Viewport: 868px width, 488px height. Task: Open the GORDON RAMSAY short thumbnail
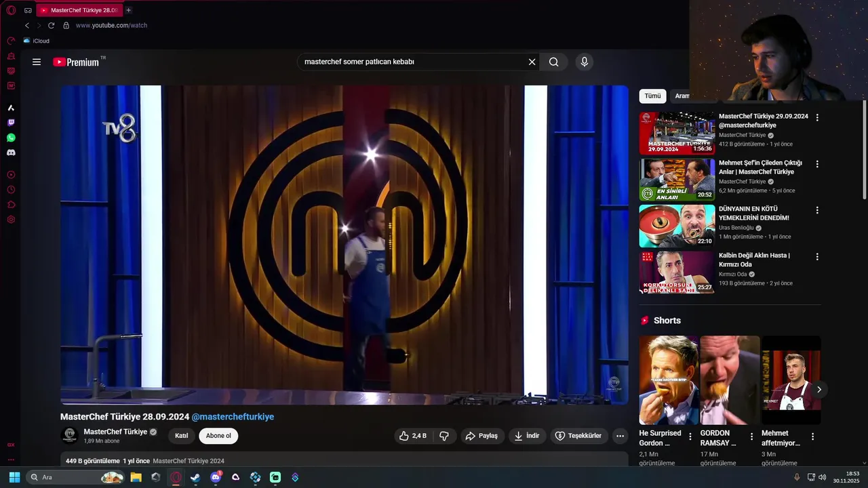[730, 380]
